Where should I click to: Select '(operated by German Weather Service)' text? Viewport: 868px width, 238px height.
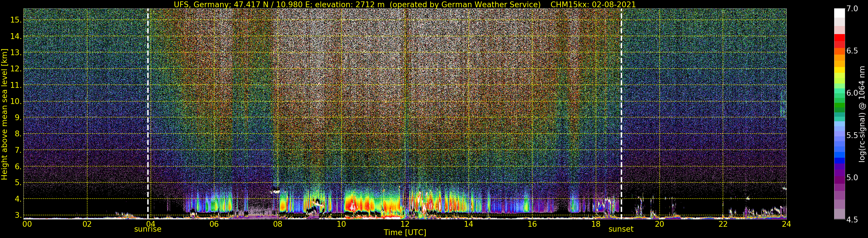[x=465, y=4]
